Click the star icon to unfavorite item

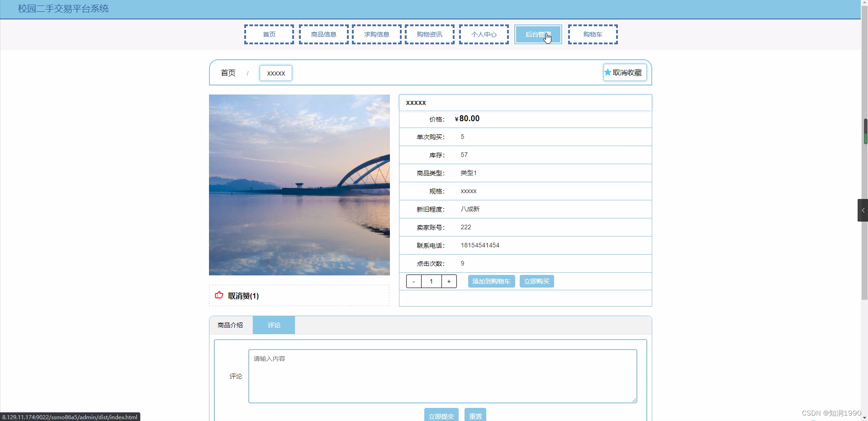click(607, 72)
